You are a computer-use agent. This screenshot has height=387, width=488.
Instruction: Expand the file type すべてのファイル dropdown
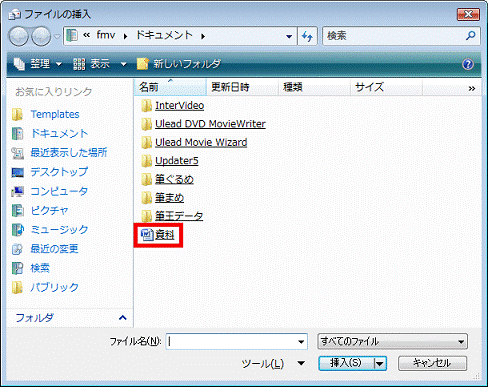pyautogui.click(x=392, y=342)
